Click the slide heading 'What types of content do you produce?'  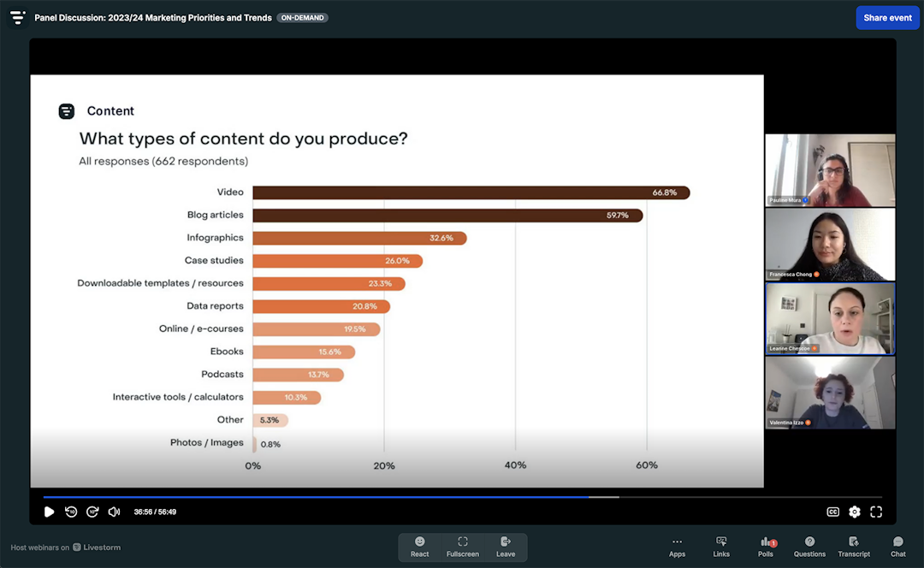[x=243, y=139]
